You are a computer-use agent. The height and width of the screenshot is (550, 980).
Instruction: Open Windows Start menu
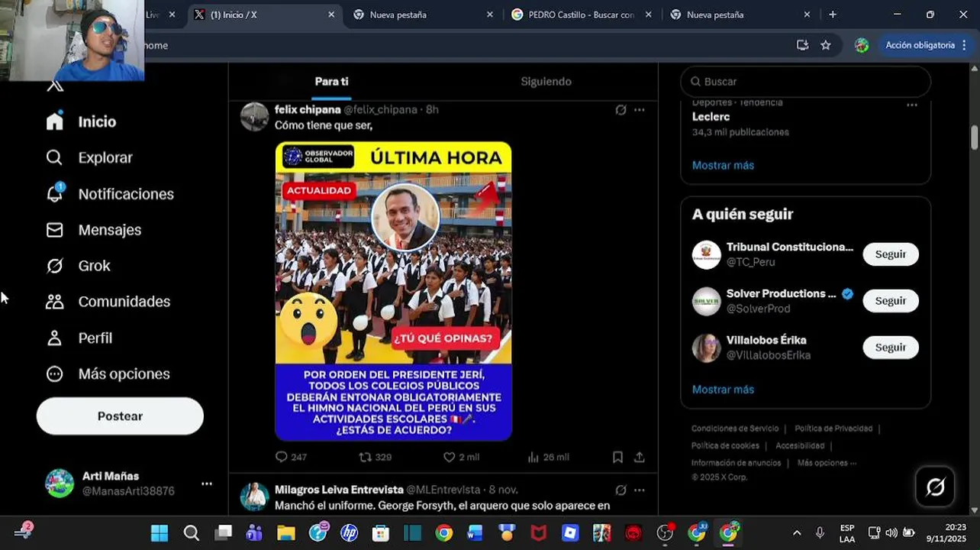point(159,533)
